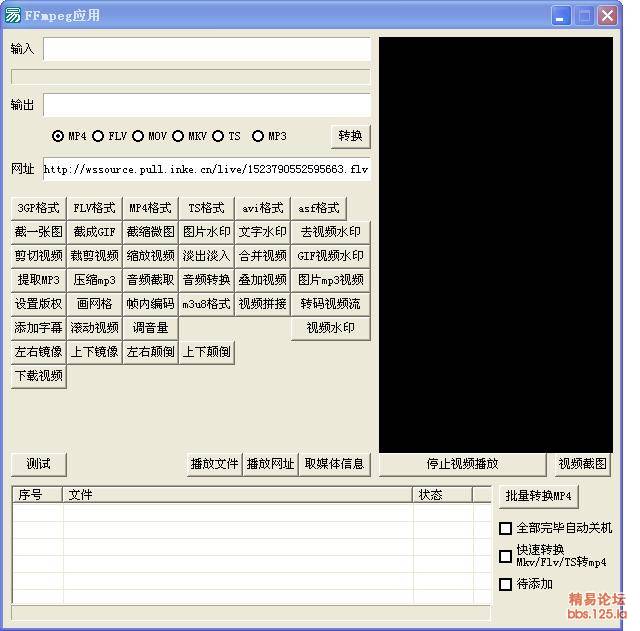640x631 pixels.
Task: Click the FFmpeg app icon in title bar
Action: tap(13, 15)
